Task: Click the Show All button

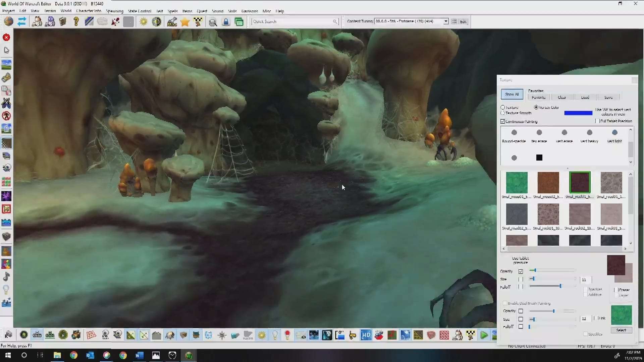Action: pos(512,94)
